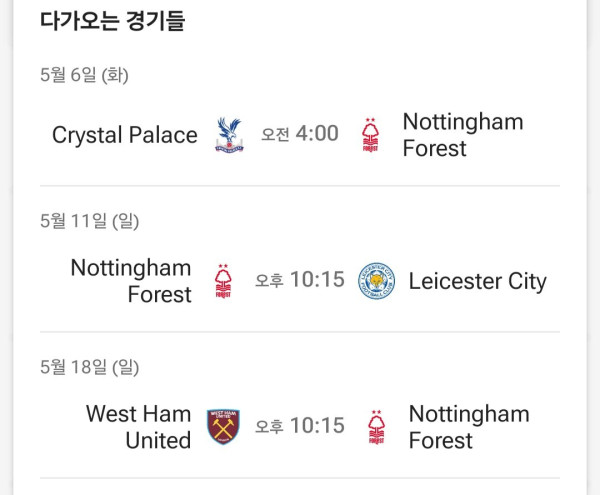Open the Leicester City team name
This screenshot has height=495, width=600.
[x=478, y=282]
